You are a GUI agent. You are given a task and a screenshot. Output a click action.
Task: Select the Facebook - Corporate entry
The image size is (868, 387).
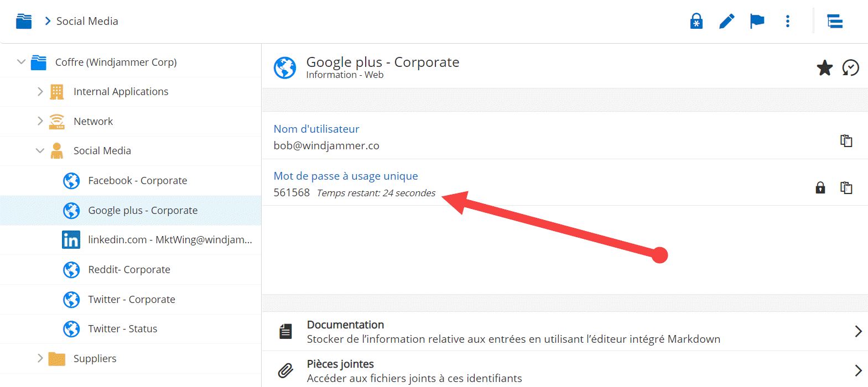click(x=137, y=181)
